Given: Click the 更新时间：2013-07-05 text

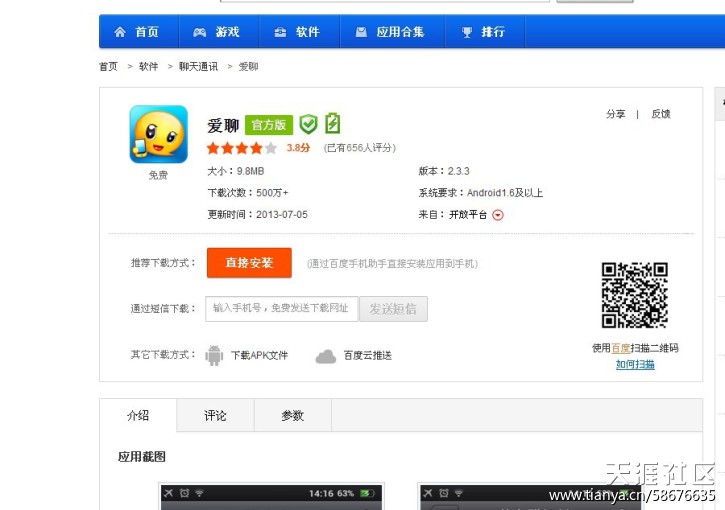Looking at the screenshot, I should click(258, 215).
